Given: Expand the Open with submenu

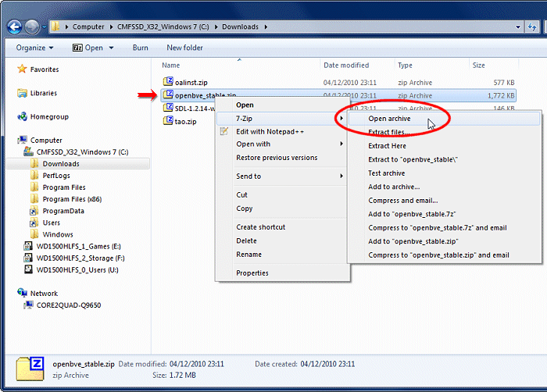Looking at the screenshot, I should 282,144.
